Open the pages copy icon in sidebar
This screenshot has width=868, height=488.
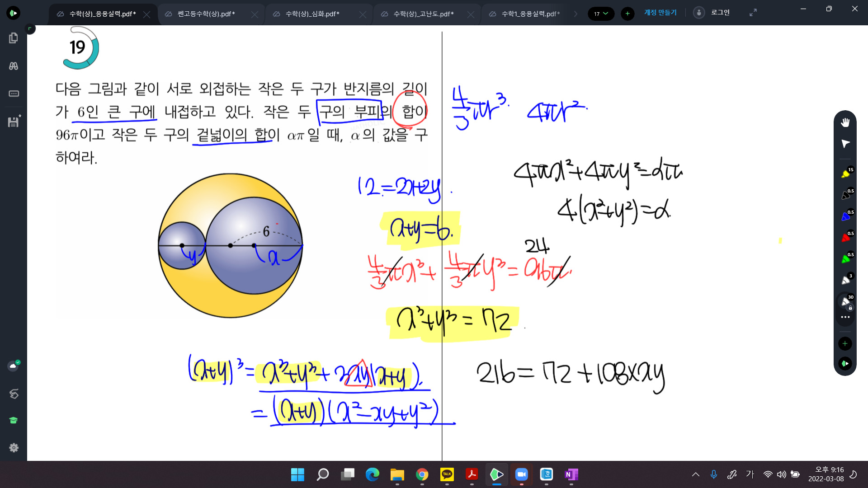(x=14, y=38)
